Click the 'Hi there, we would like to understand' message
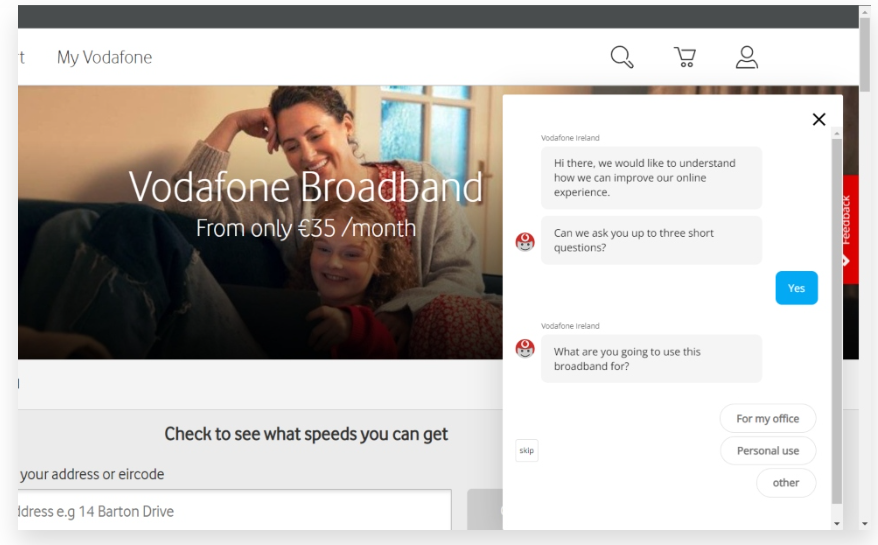878x545 pixels. click(x=651, y=178)
